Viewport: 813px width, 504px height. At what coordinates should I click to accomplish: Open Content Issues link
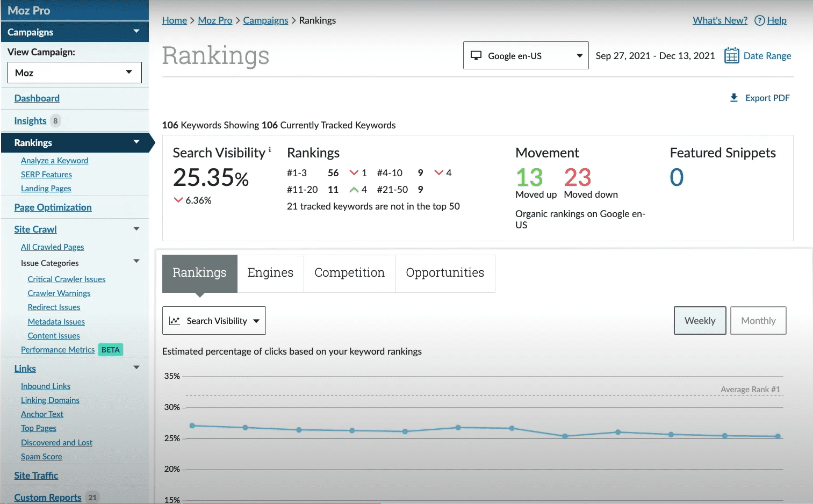[54, 336]
